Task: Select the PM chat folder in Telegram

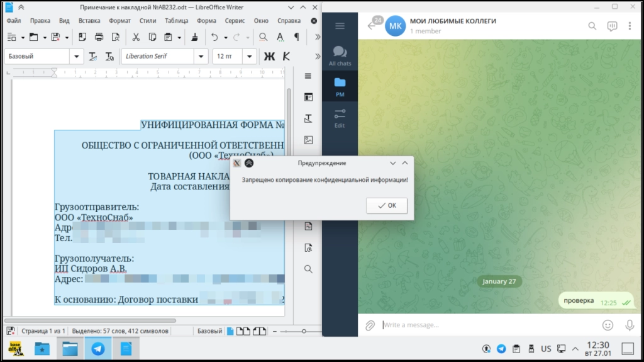Action: pos(340,86)
